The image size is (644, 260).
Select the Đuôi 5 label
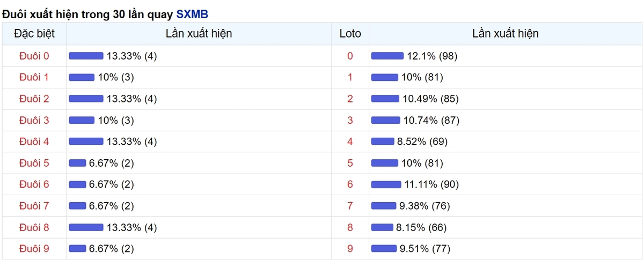tap(34, 163)
